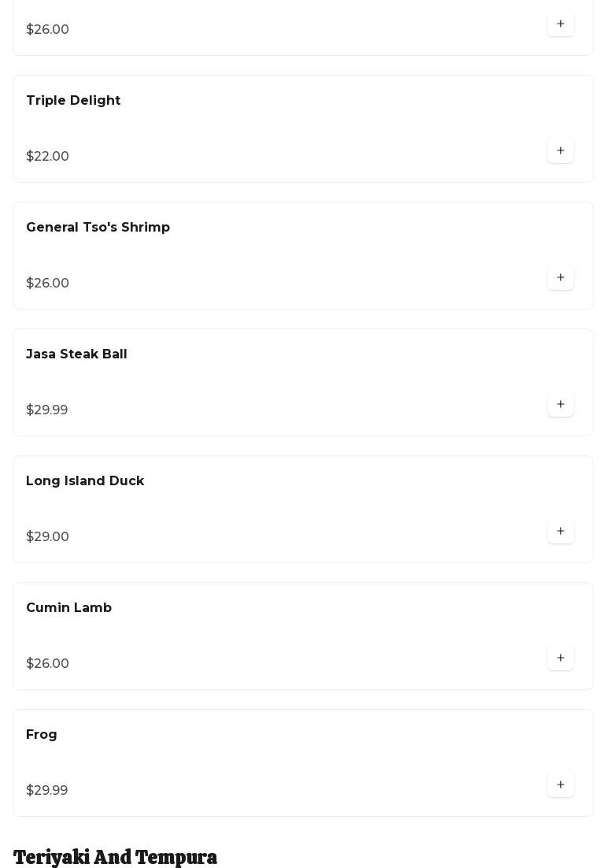Open the General Tso's Shrimp item title
606x868 pixels.
click(x=98, y=228)
